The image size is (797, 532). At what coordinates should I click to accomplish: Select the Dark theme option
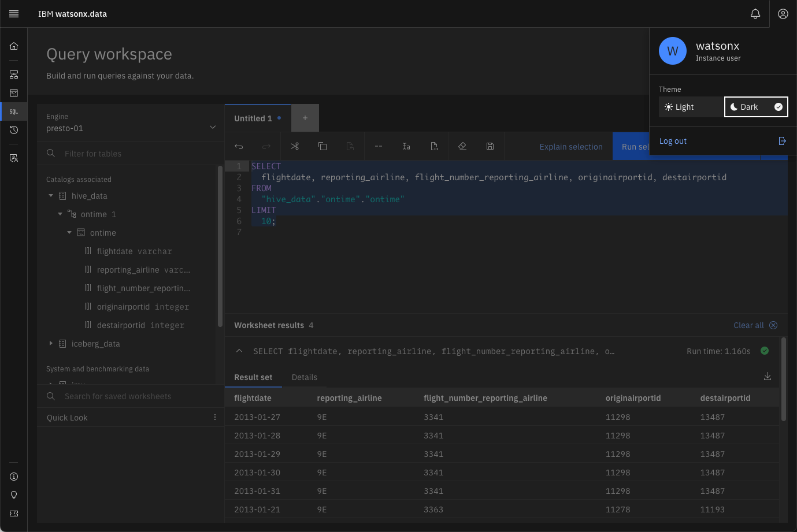756,107
